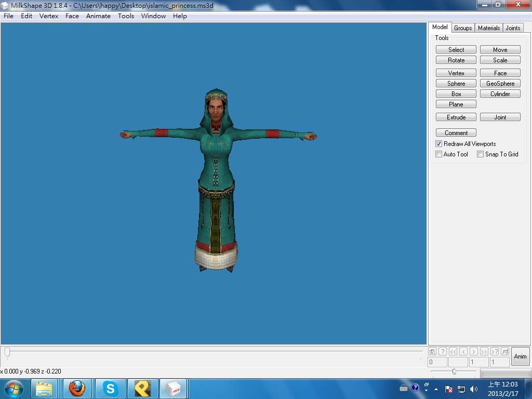Enable the Auto Tool checkbox
Viewport: 532px width, 399px height.
point(439,154)
